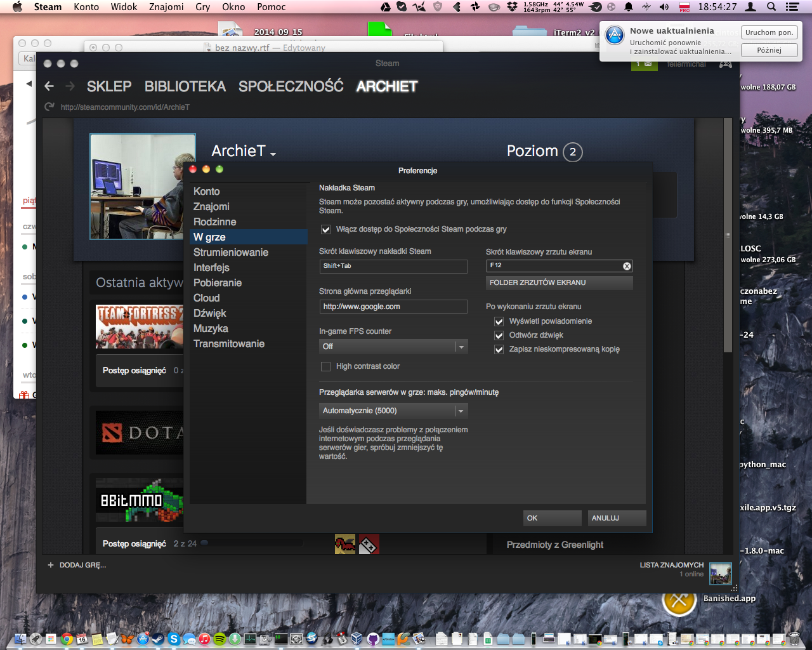Open Finder from the Dock
Screen dimensions: 812x650
click(20, 639)
